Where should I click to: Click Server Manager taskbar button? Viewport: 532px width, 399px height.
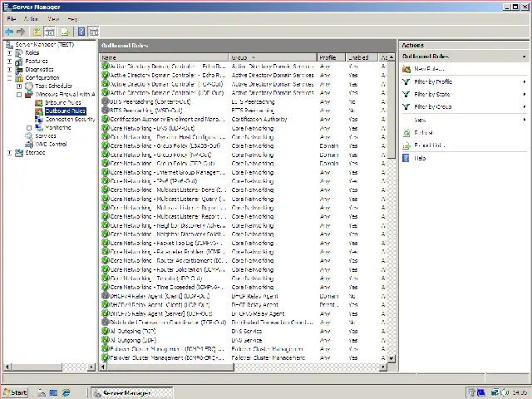pyautogui.click(x=132, y=393)
